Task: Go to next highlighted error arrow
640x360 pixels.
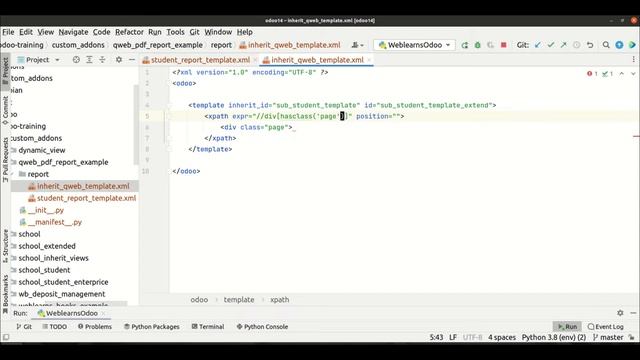Action: [x=633, y=74]
